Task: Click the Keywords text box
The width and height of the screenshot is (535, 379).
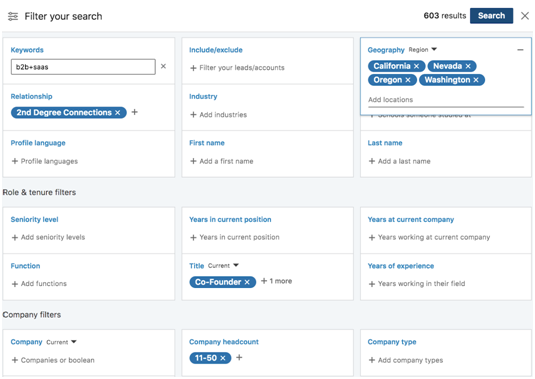Action: 83,67
